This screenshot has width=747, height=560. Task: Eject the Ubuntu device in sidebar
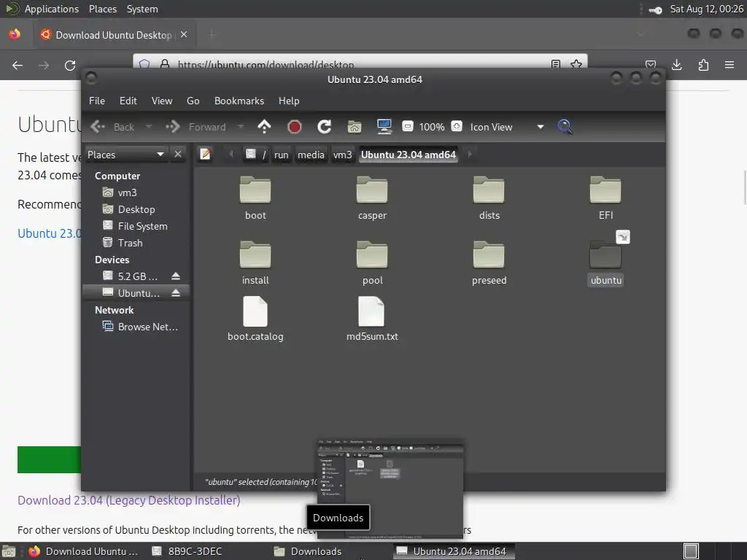(176, 293)
